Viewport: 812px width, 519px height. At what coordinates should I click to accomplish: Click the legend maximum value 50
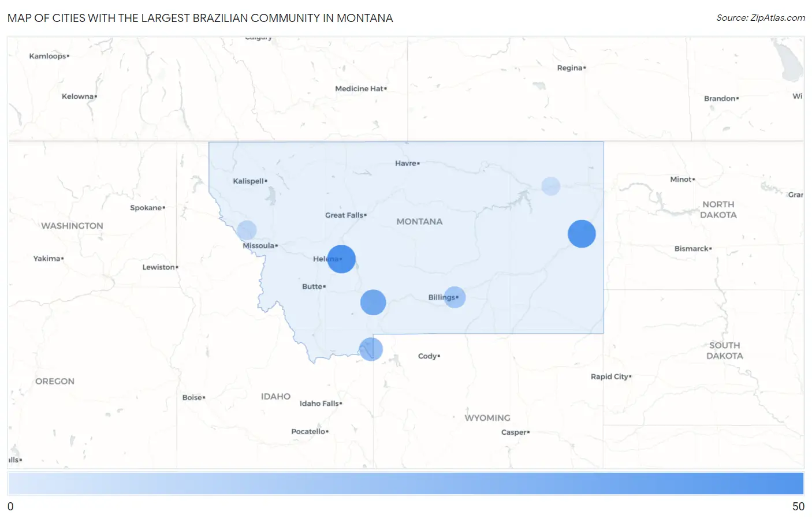(798, 507)
